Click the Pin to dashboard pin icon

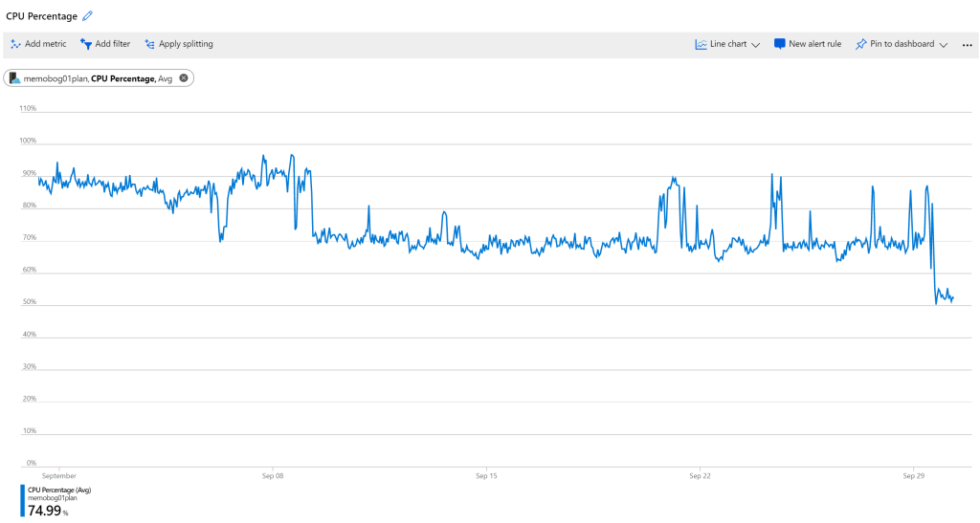pos(860,44)
